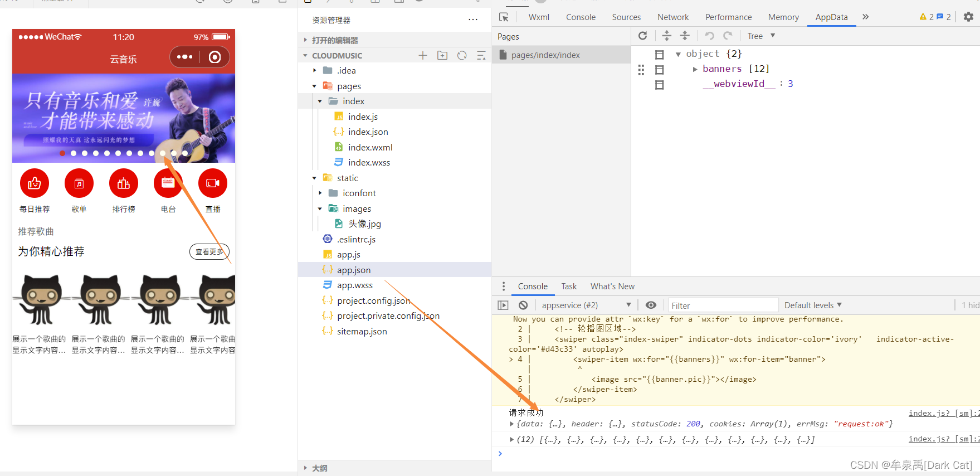
Task: Open the Tree view mode dropdown
Action: [761, 36]
